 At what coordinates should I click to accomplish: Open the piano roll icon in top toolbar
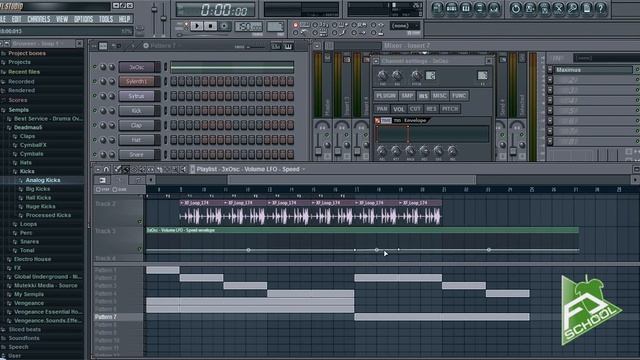coord(466,8)
